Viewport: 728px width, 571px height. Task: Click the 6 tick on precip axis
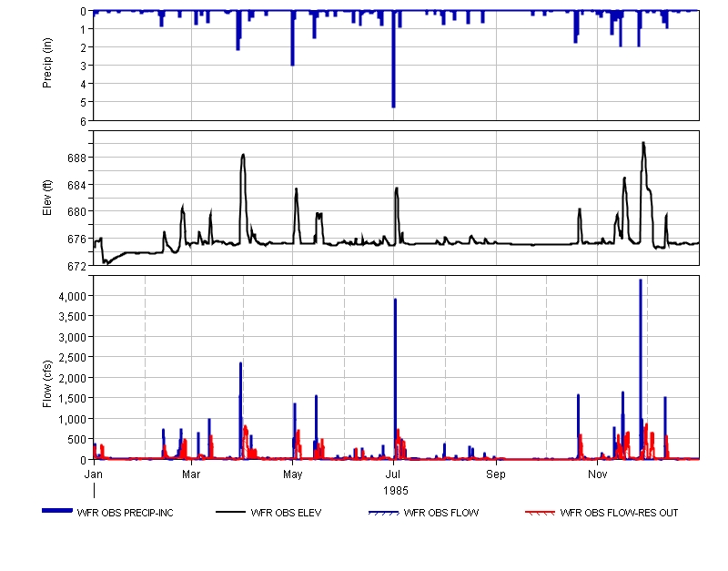pos(83,121)
